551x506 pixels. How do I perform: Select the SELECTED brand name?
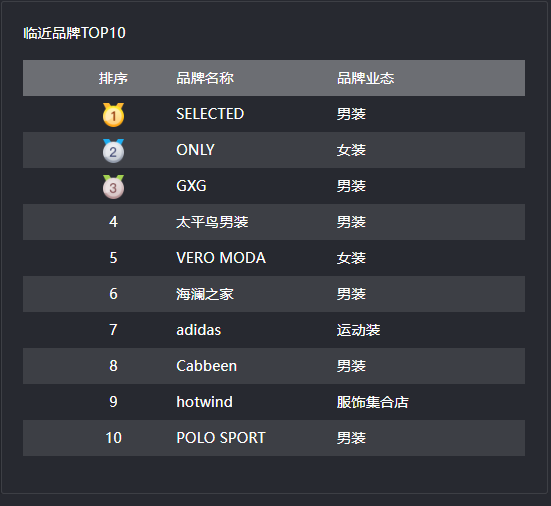[x=210, y=114]
